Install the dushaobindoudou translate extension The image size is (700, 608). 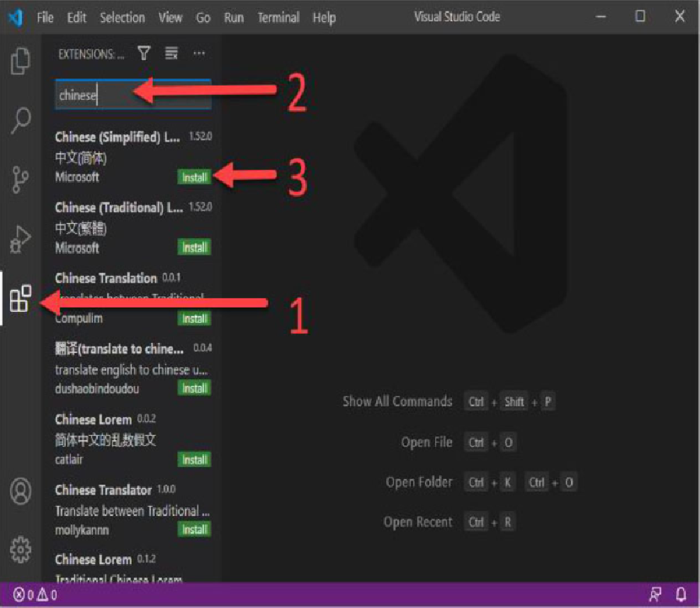pyautogui.click(x=195, y=388)
